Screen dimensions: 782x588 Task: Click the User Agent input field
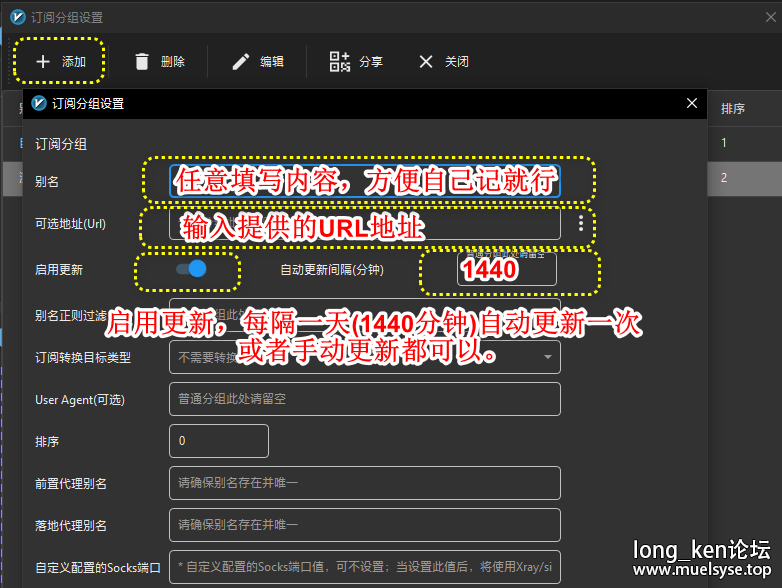(365, 399)
